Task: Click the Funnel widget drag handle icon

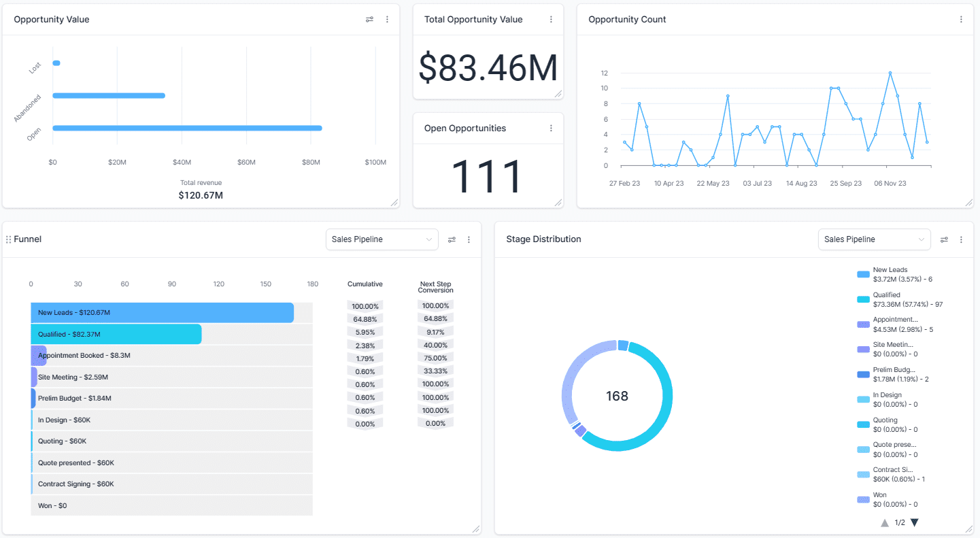Action: pyautogui.click(x=7, y=239)
